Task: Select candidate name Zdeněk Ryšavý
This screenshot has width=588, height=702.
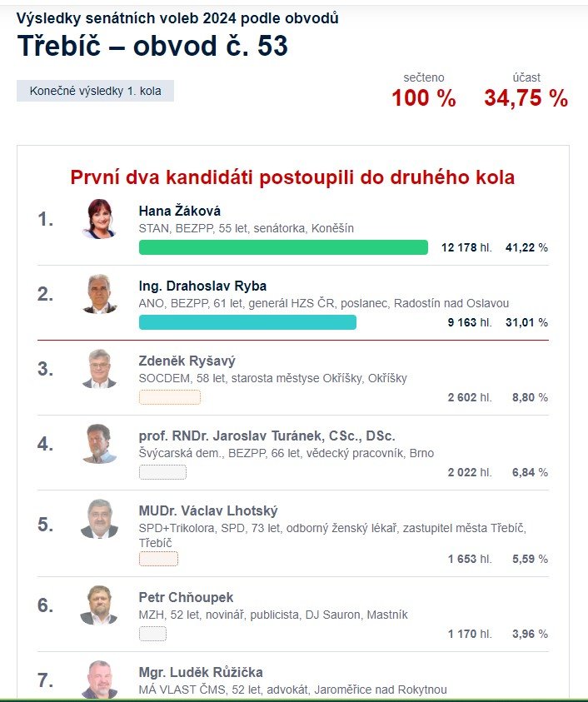Action: [187, 361]
